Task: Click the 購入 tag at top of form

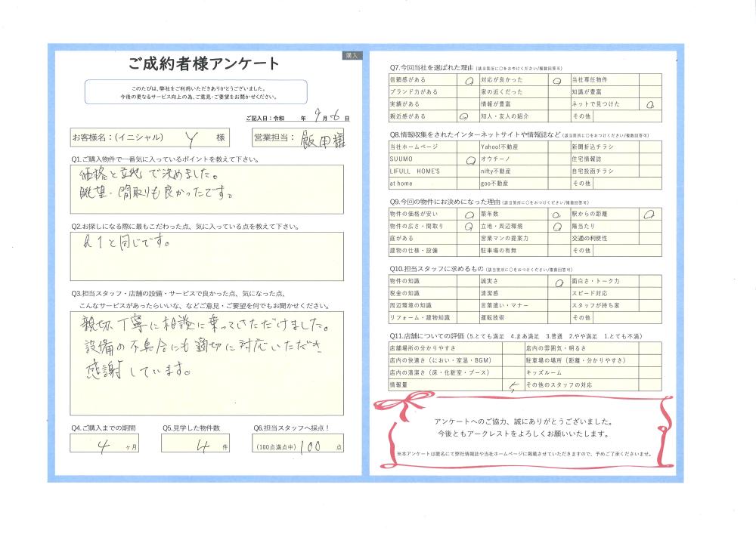Action: (x=353, y=55)
